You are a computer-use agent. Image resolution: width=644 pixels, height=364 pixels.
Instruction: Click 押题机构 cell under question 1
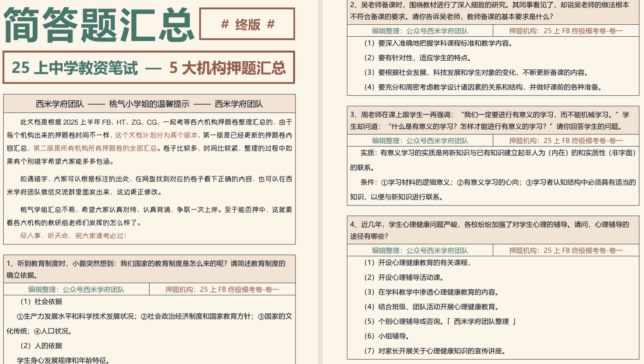pos(222,289)
